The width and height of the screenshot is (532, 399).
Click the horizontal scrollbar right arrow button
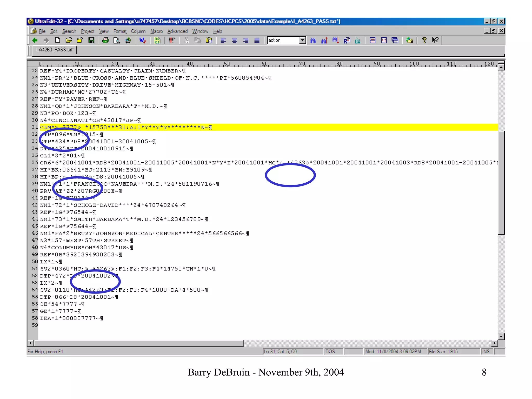(495, 343)
